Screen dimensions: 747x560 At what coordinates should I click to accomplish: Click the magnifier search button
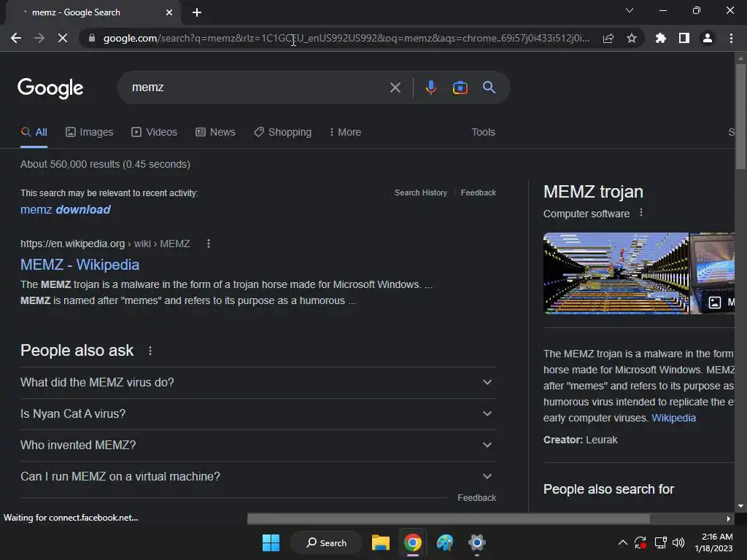pos(489,87)
